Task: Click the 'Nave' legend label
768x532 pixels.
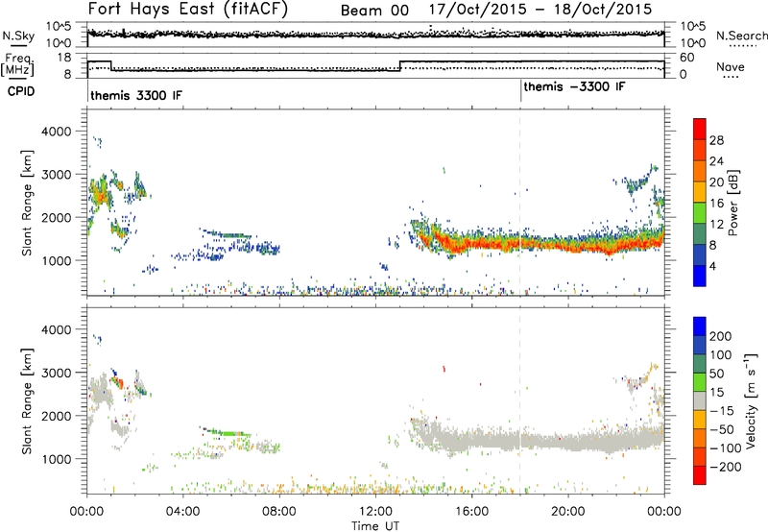Action: click(731, 67)
